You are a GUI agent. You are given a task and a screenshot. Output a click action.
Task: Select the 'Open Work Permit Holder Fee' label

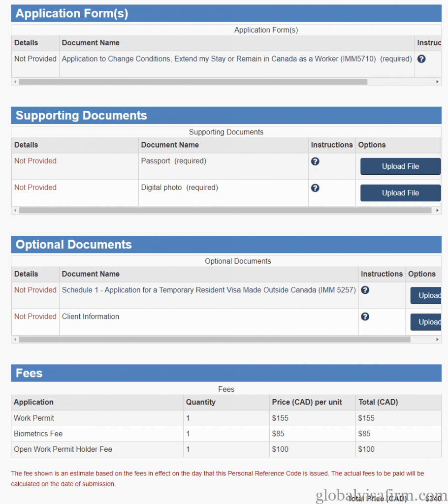pos(63,449)
